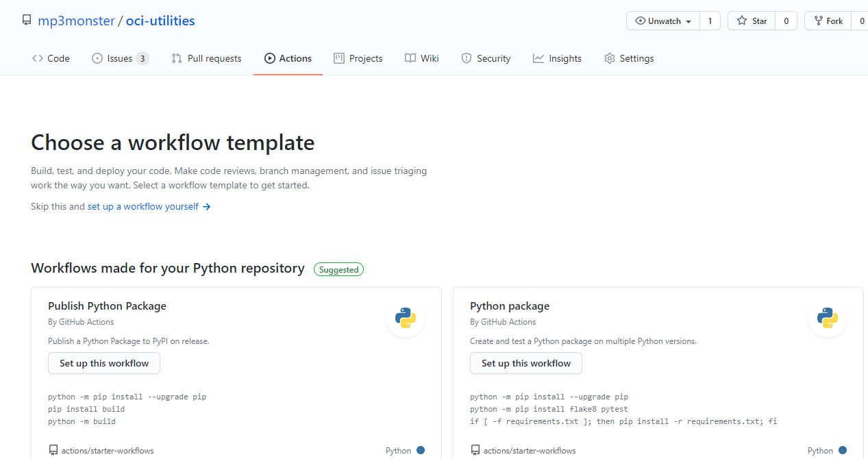Viewport: 868px width, 459px height.
Task: Click the Star button for this repository
Action: [x=752, y=21]
